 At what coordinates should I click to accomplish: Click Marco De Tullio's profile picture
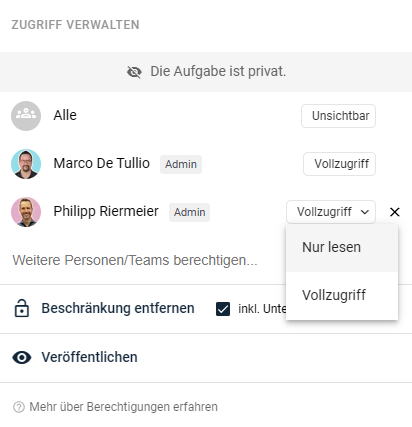click(x=26, y=164)
